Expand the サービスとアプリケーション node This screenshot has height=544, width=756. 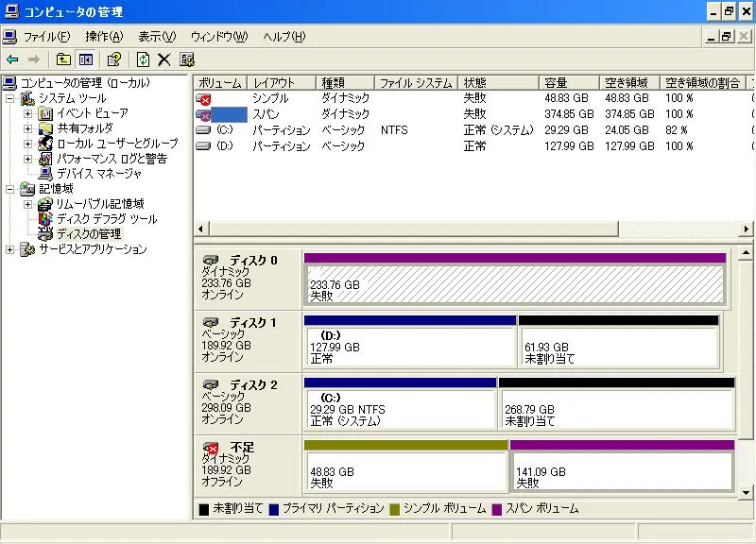point(9,249)
